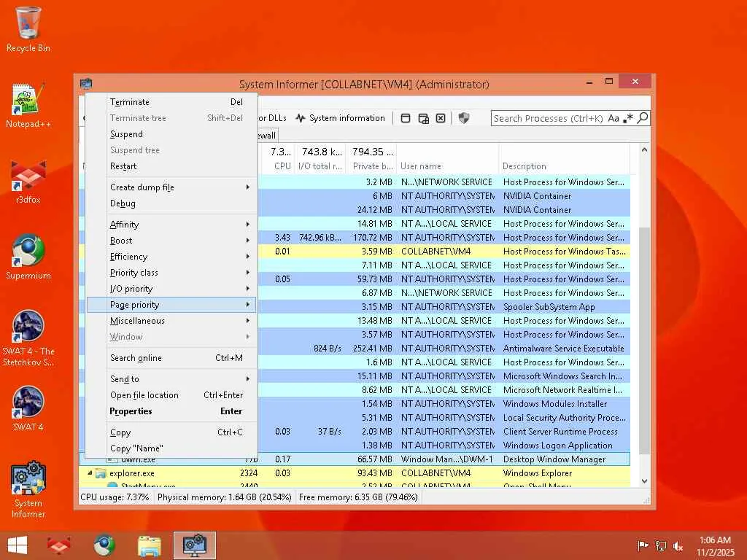Open File Explorer from the taskbar
Screen dimensions: 747x560
tap(149, 545)
